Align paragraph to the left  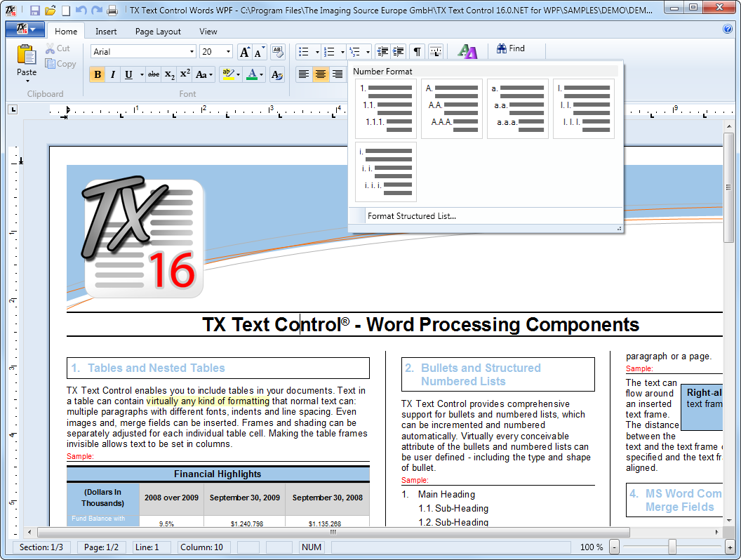pos(303,74)
